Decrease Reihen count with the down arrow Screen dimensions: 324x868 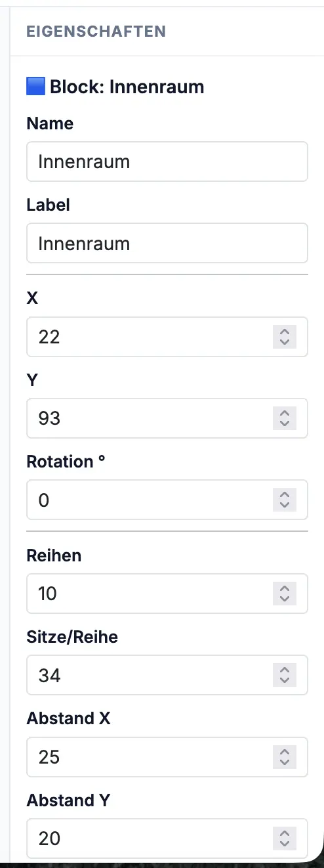[284, 599]
